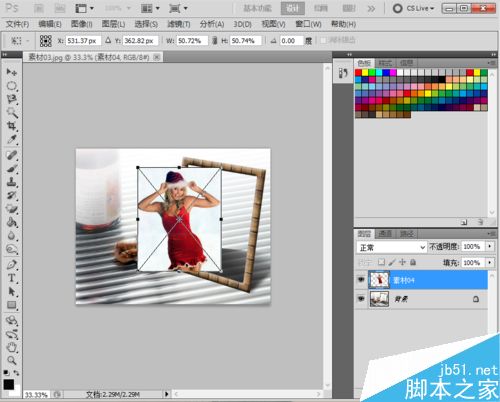Hide the 背景 layer
The width and height of the screenshot is (500, 402).
[361, 299]
